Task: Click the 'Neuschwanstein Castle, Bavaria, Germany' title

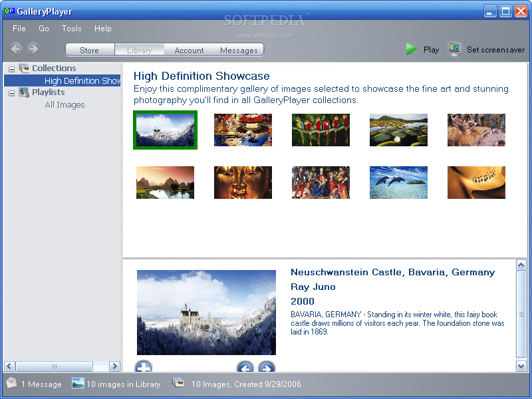Action: [x=392, y=272]
